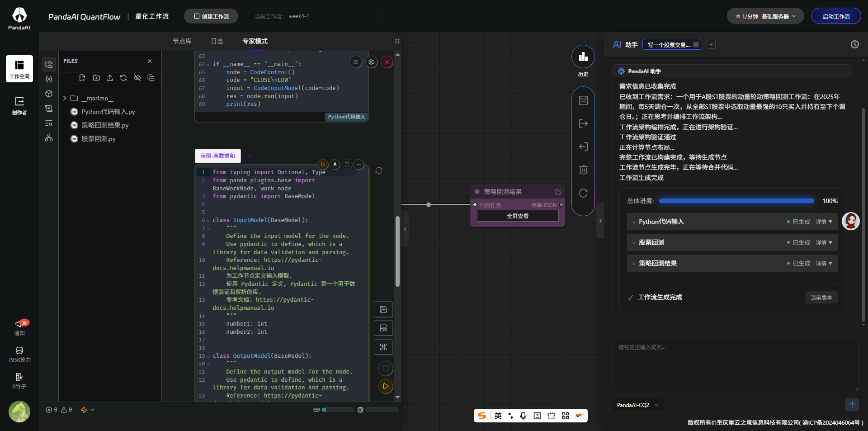Switch to the 节点库 tab
This screenshot has height=431, width=868.
pyautogui.click(x=182, y=41)
